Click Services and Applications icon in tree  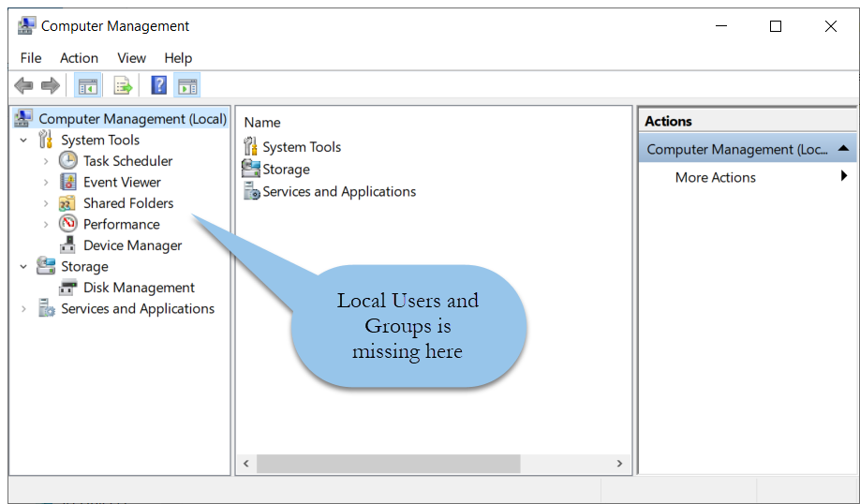tap(47, 308)
